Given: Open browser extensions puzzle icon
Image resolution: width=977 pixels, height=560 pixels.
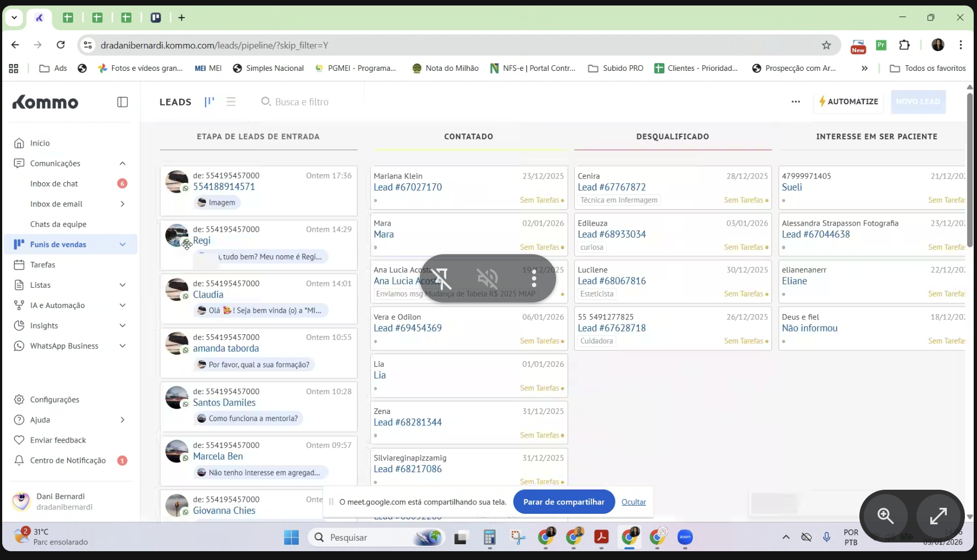Looking at the screenshot, I should [x=904, y=45].
